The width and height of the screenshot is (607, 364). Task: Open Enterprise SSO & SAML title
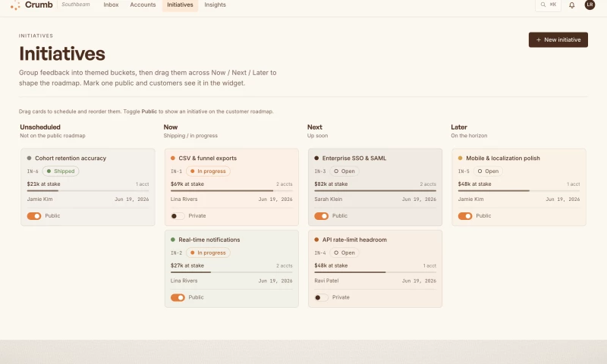(x=354, y=158)
